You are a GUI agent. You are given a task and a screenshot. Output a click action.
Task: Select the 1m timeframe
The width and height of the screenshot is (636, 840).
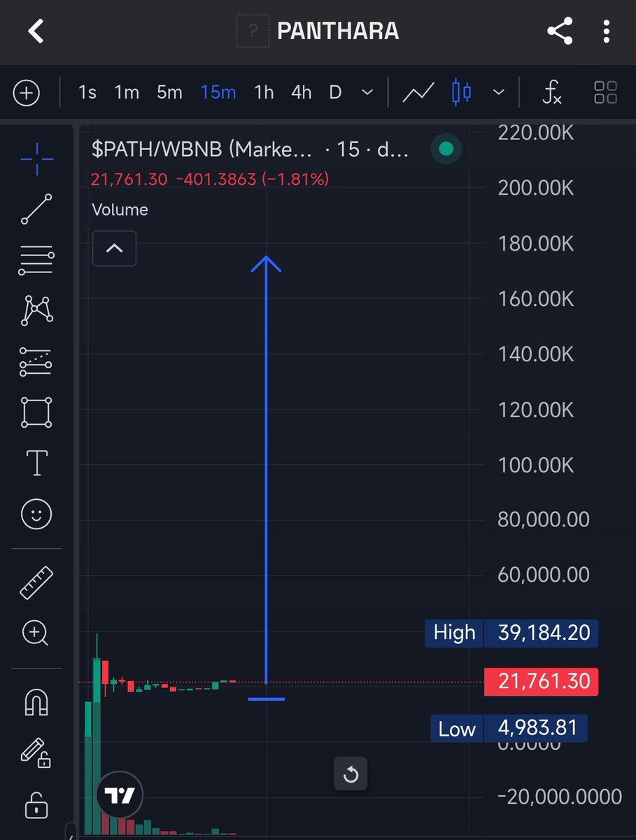[x=127, y=92]
